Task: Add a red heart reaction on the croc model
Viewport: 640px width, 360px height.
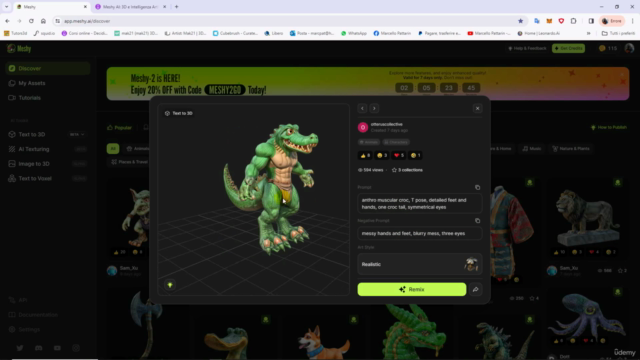Action: 399,155
